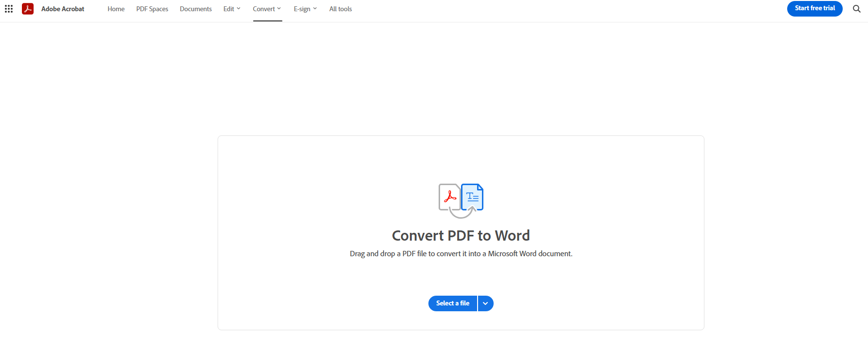Open the Home nav item
868x340 pixels.
click(116, 9)
